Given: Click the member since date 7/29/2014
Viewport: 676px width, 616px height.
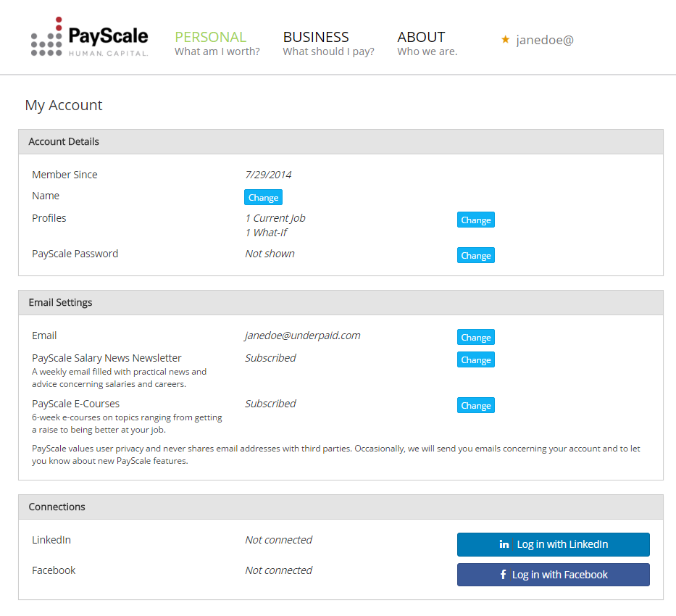Looking at the screenshot, I should (268, 175).
